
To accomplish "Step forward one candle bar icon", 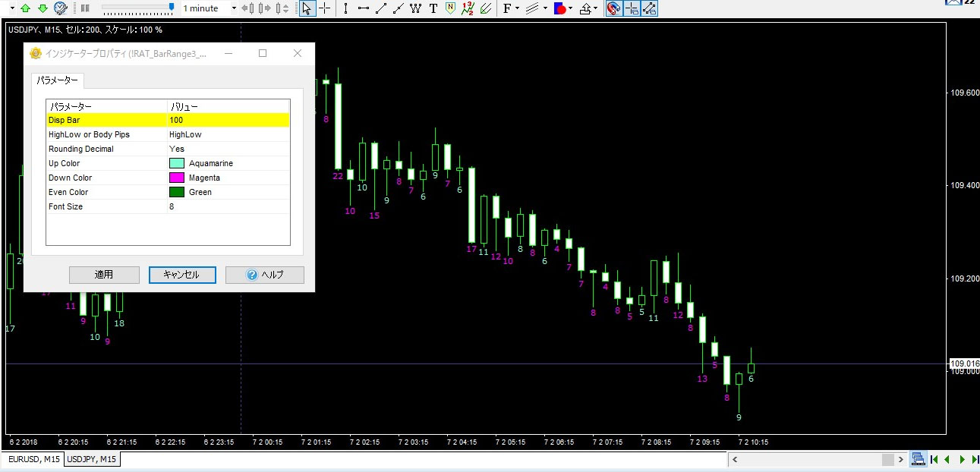I will pos(265,8).
